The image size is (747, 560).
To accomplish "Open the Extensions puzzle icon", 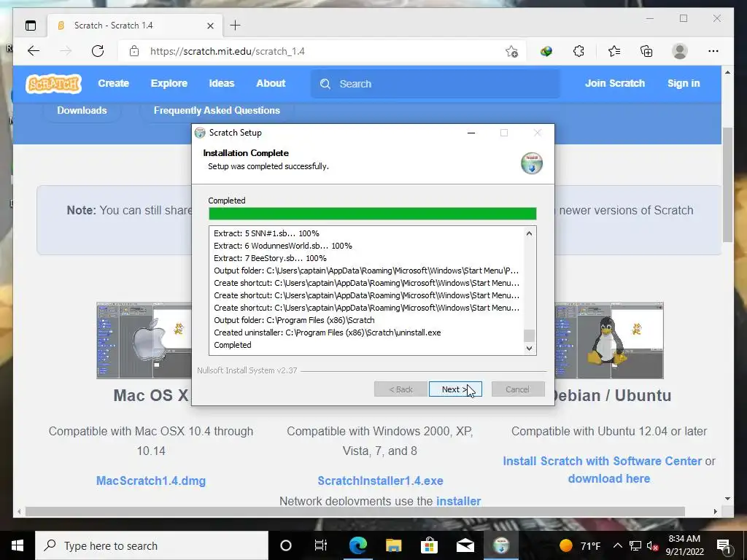I will [x=578, y=51].
